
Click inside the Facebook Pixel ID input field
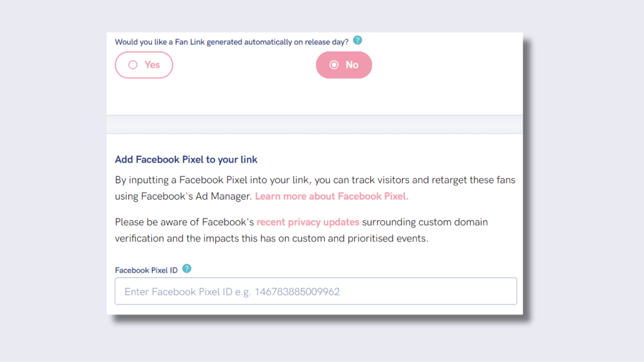point(316,291)
